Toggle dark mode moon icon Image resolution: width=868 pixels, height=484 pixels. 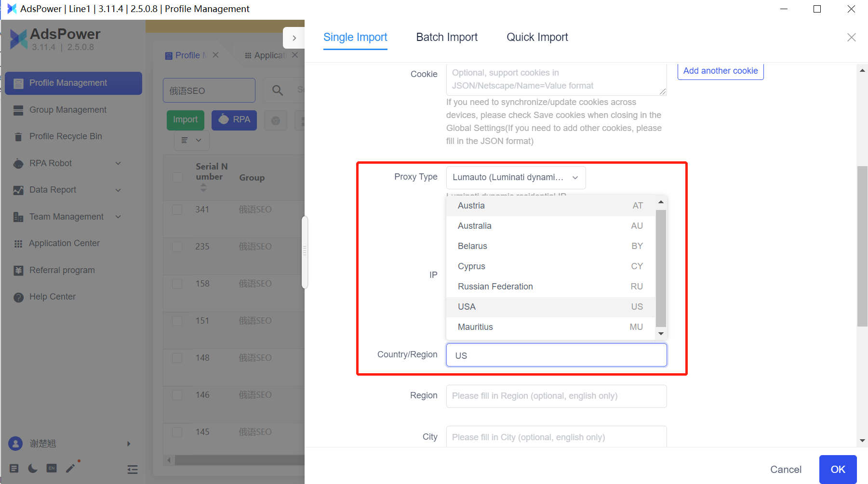coord(33,468)
